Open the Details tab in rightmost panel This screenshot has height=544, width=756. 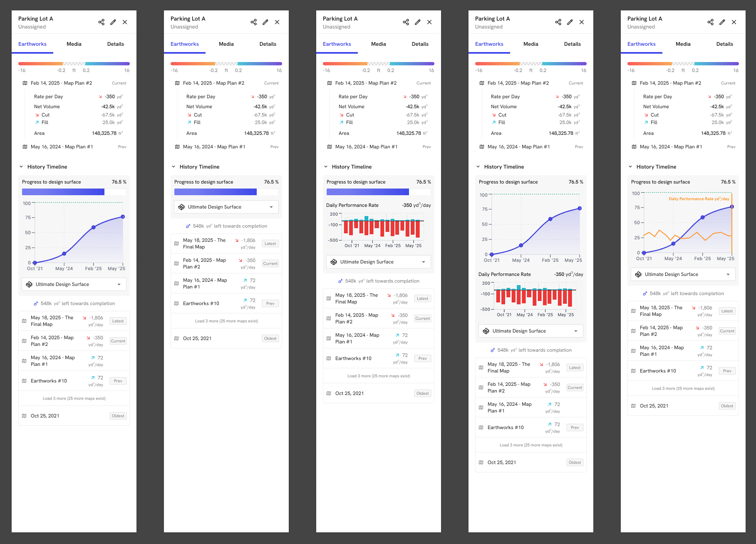pos(724,44)
